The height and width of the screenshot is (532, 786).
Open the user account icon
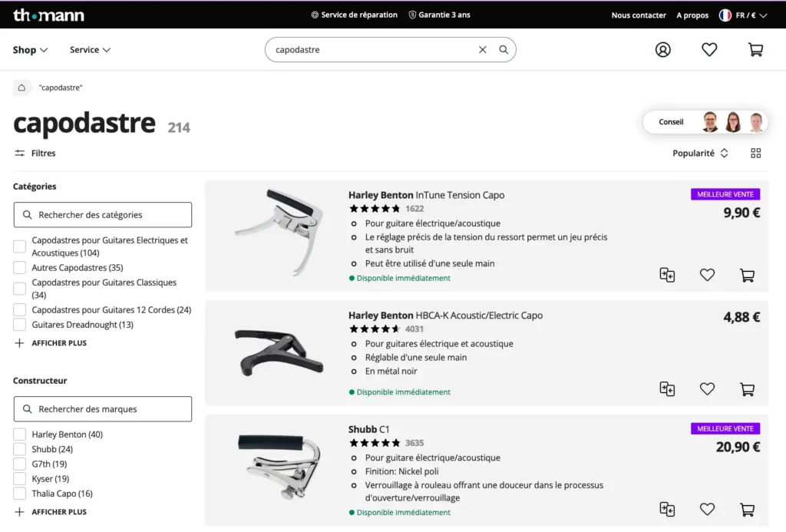tap(663, 50)
